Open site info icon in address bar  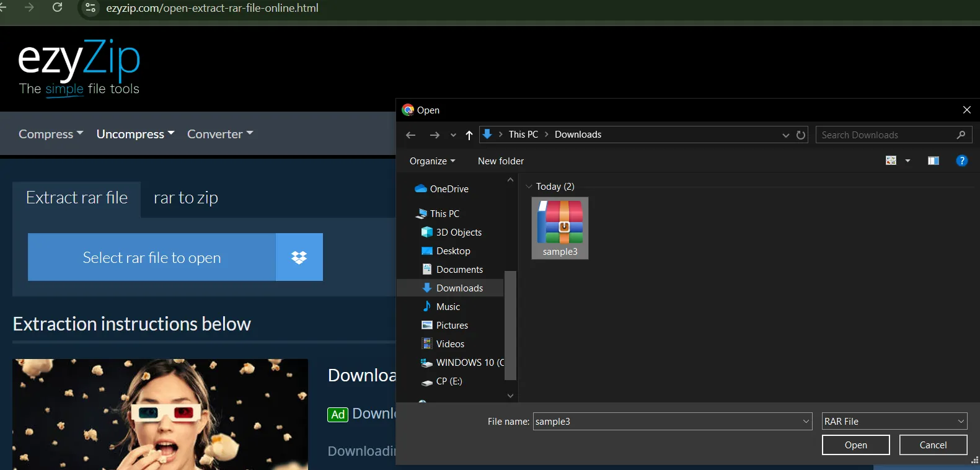click(90, 8)
